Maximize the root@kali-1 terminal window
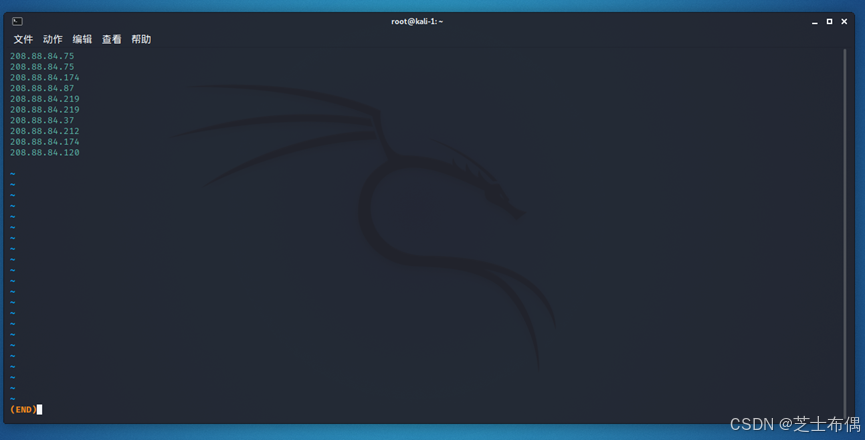 [829, 22]
